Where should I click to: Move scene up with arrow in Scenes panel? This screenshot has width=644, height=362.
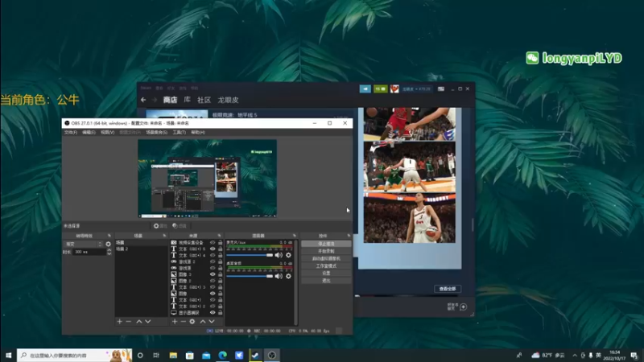138,321
